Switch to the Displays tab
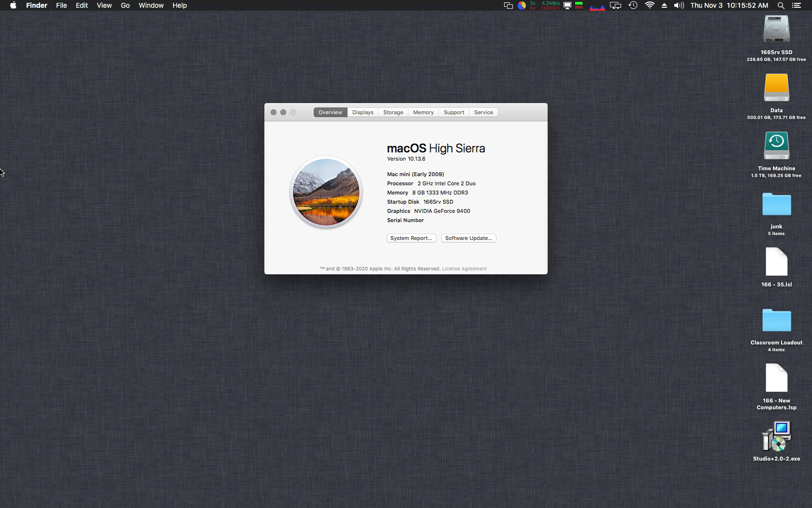The image size is (812, 508). click(363, 112)
